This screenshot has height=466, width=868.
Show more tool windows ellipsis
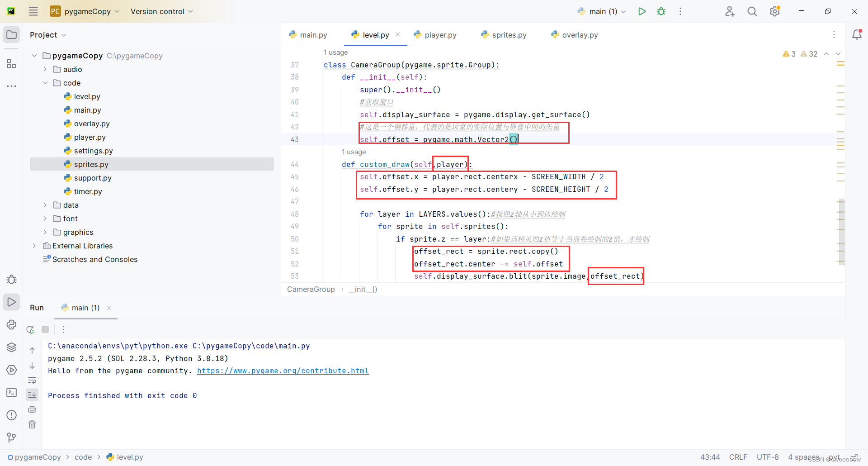[x=12, y=86]
